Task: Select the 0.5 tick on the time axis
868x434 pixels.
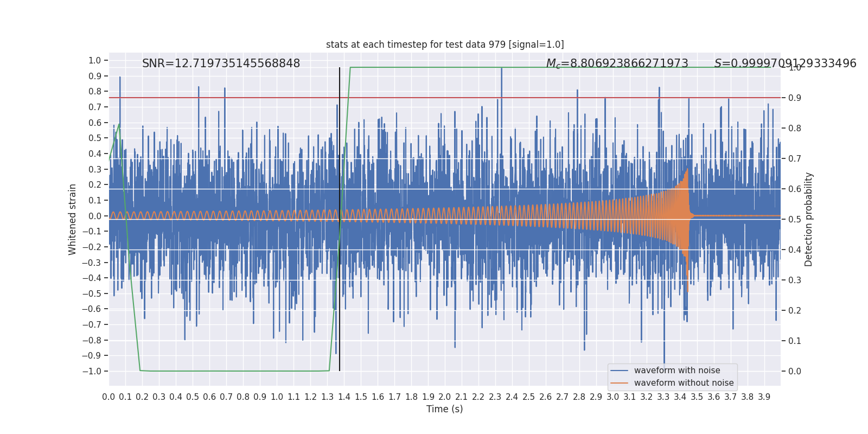Action: [x=193, y=397]
